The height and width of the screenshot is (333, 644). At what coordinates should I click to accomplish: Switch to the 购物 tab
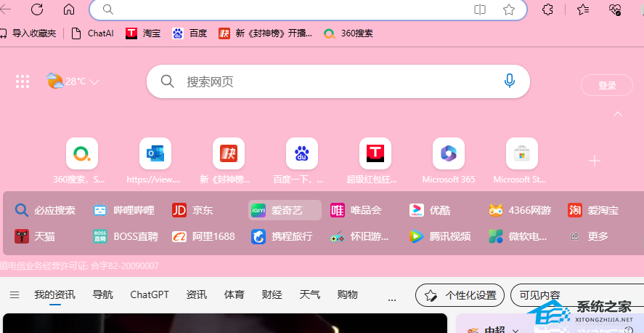click(348, 294)
